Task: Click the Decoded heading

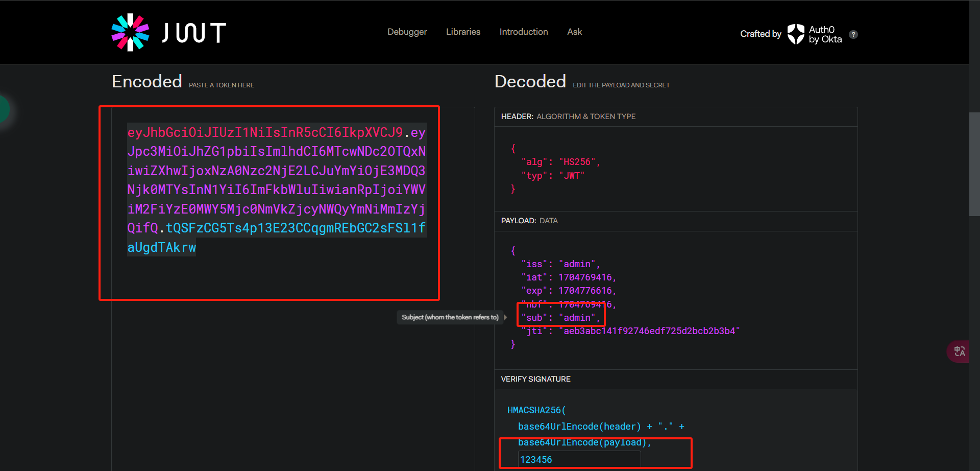Action: tap(530, 81)
